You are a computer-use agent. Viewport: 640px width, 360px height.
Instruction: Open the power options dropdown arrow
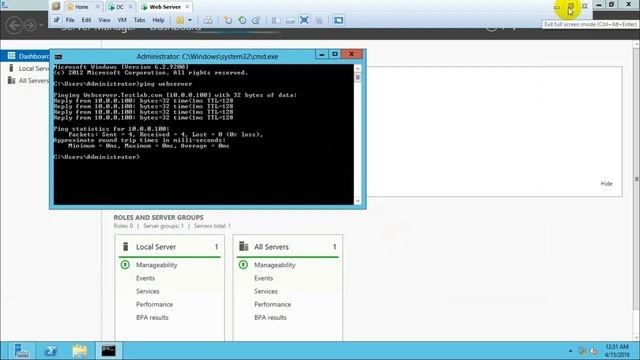[x=190, y=20]
